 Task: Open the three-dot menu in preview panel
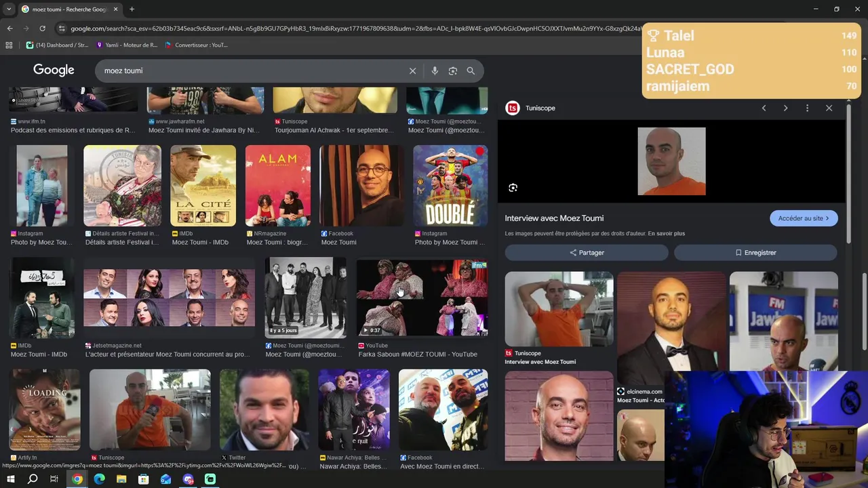tap(807, 108)
